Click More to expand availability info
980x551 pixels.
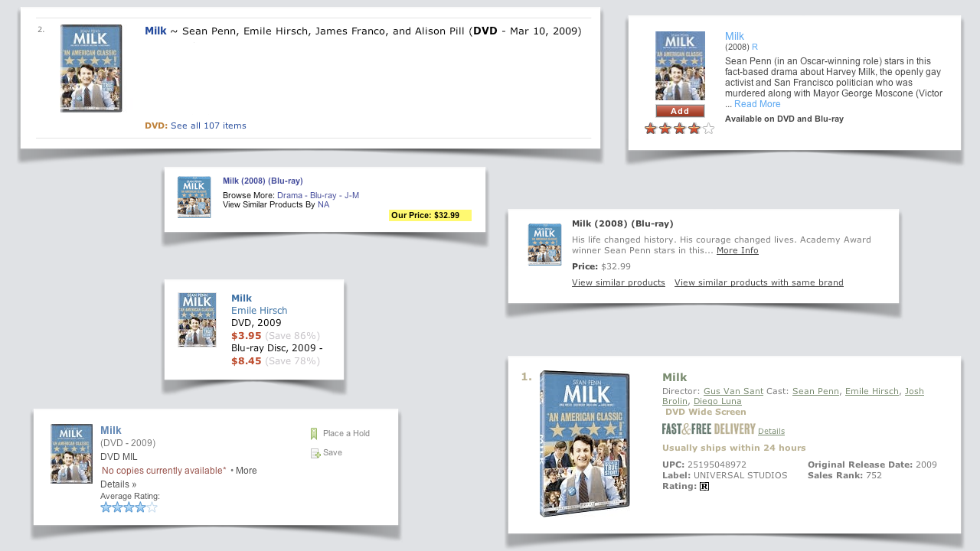pyautogui.click(x=245, y=470)
